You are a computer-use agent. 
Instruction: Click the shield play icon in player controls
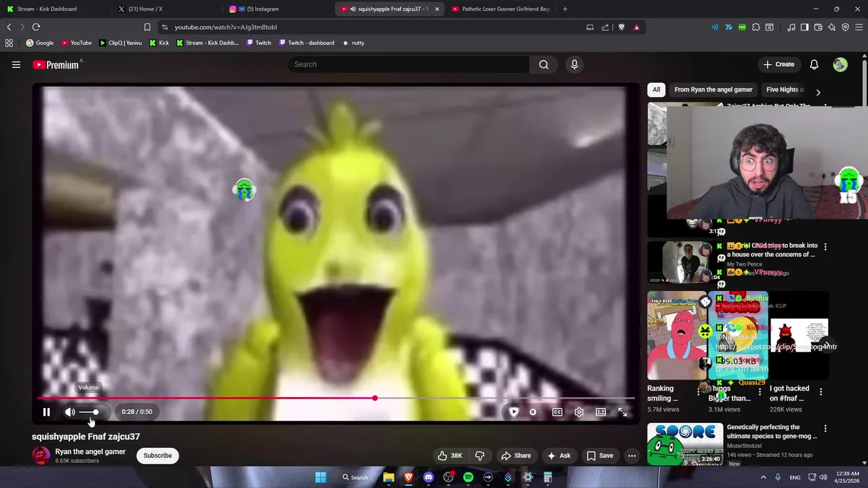[x=514, y=412]
